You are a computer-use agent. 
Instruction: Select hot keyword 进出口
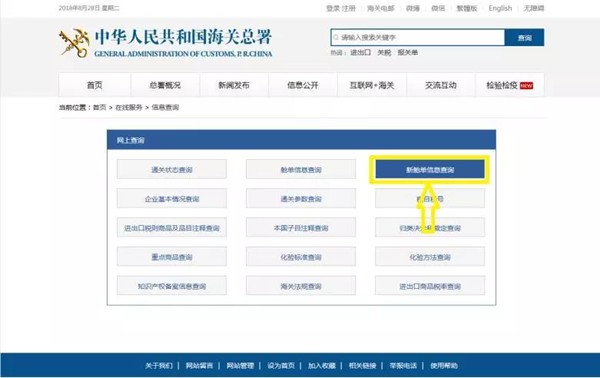coord(360,53)
